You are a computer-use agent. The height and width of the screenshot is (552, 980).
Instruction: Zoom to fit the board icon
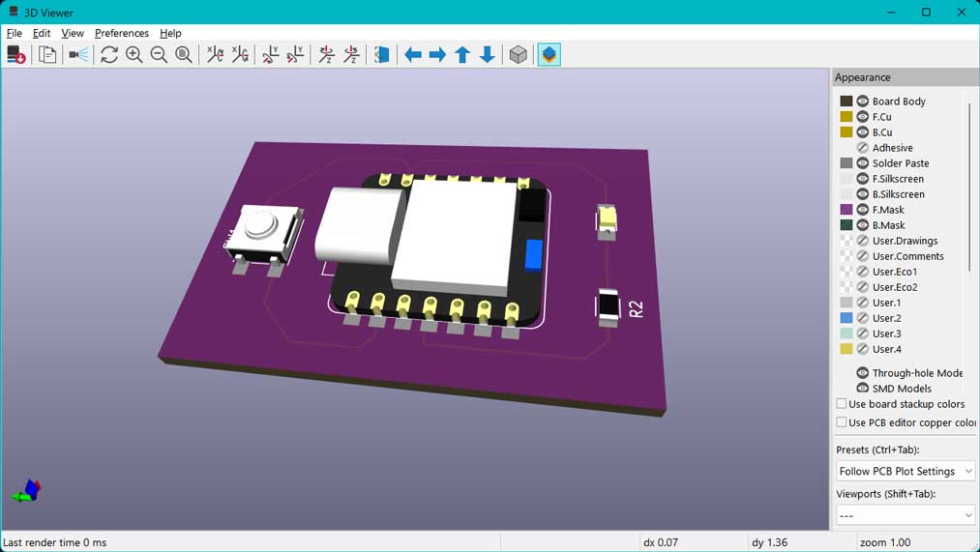click(x=184, y=55)
